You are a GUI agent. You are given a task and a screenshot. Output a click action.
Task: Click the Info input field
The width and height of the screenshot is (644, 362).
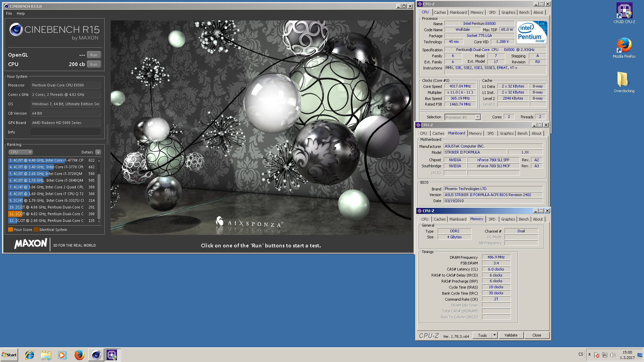[66, 132]
